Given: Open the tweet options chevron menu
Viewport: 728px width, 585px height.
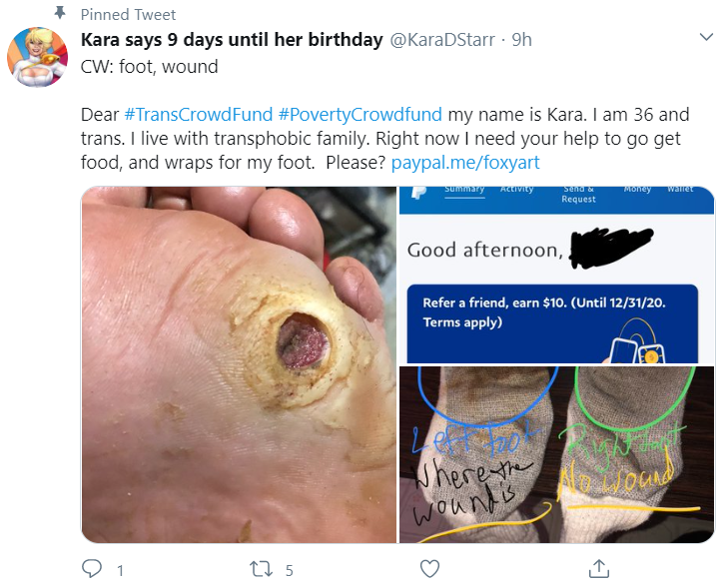Looking at the screenshot, I should (x=706, y=37).
